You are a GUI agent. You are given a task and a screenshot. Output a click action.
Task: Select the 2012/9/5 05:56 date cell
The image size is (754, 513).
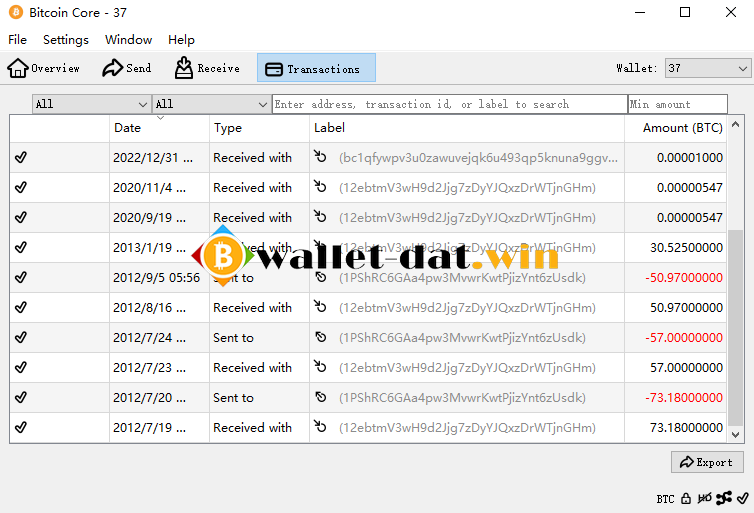coord(159,278)
